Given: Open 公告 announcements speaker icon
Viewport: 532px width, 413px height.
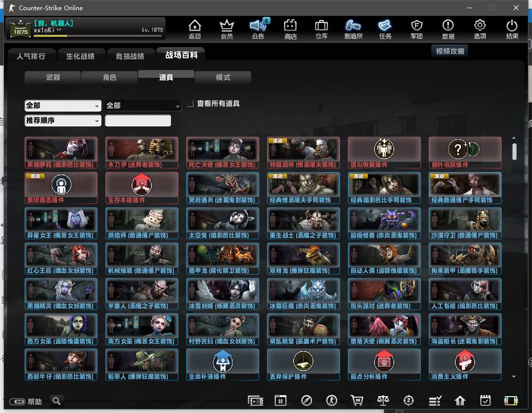Looking at the screenshot, I should tap(258, 29).
